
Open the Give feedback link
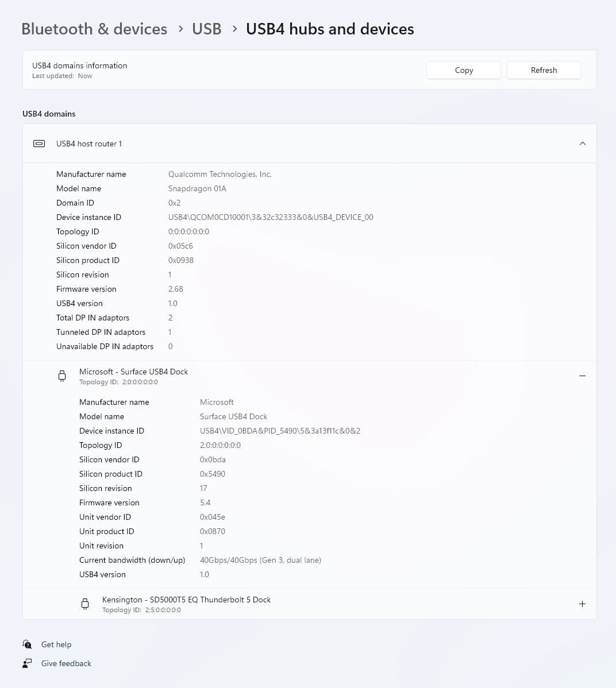pyautogui.click(x=66, y=663)
